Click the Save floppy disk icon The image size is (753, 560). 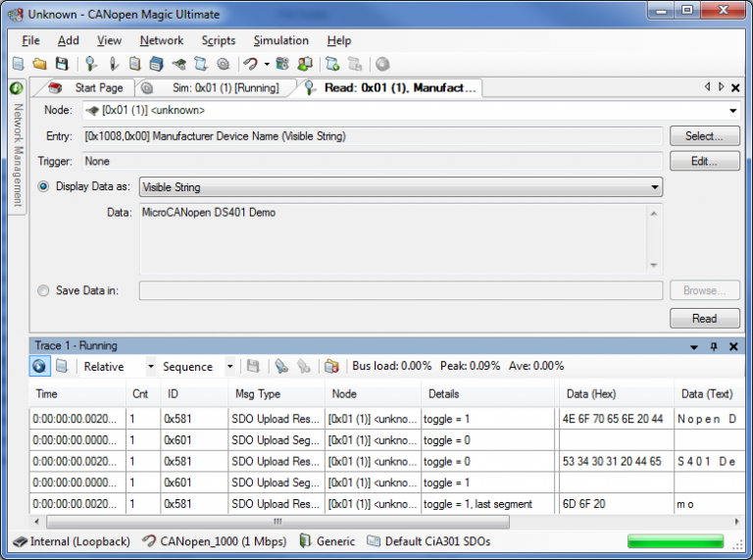click(x=61, y=64)
